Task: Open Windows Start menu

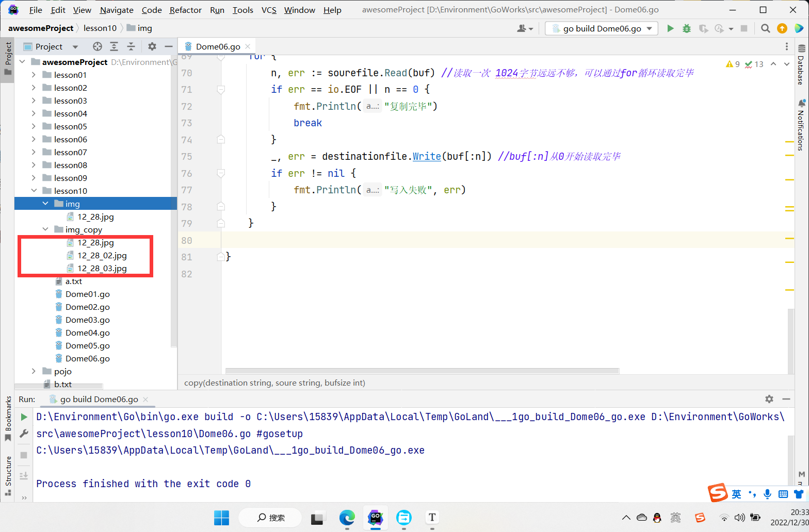Action: [x=221, y=518]
